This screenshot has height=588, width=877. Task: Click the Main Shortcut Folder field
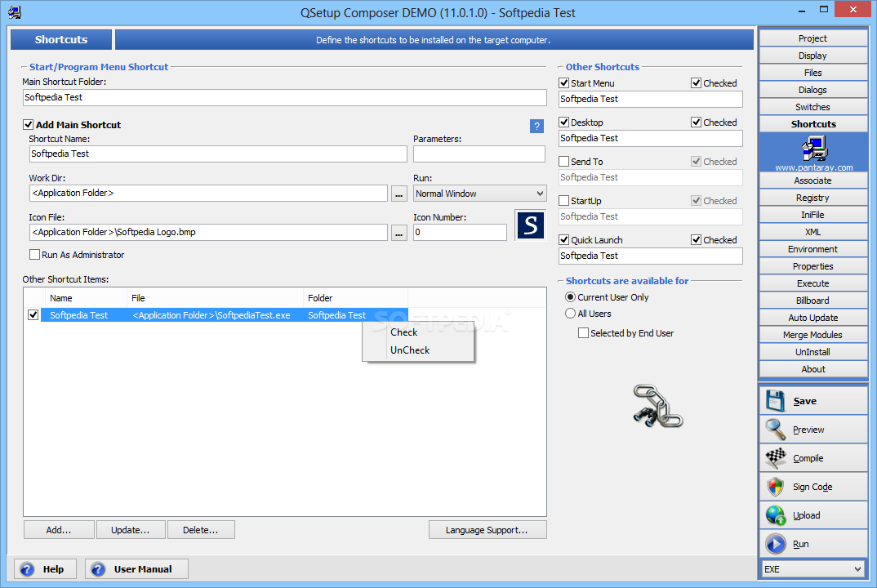pyautogui.click(x=285, y=97)
